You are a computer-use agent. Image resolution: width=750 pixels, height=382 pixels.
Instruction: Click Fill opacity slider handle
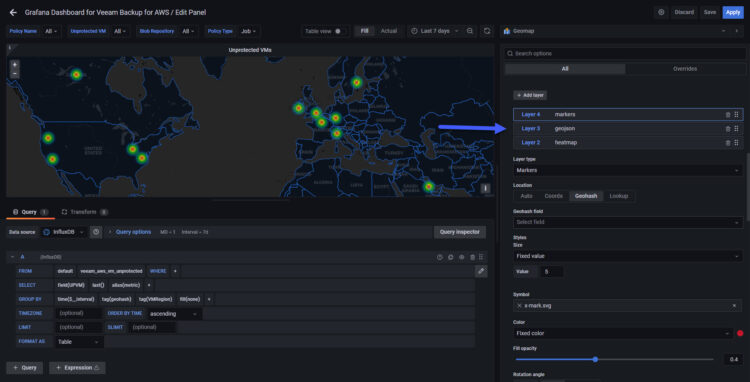coord(595,359)
